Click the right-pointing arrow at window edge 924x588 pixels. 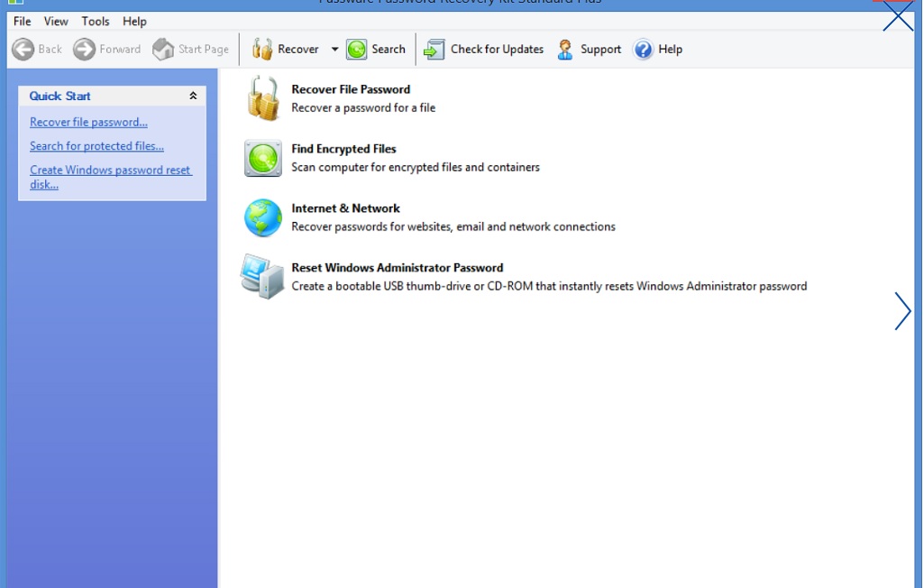coord(902,311)
